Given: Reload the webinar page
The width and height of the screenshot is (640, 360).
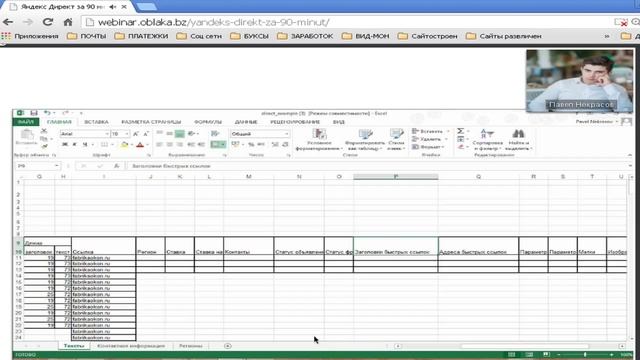Looking at the screenshot, I should 48,22.
